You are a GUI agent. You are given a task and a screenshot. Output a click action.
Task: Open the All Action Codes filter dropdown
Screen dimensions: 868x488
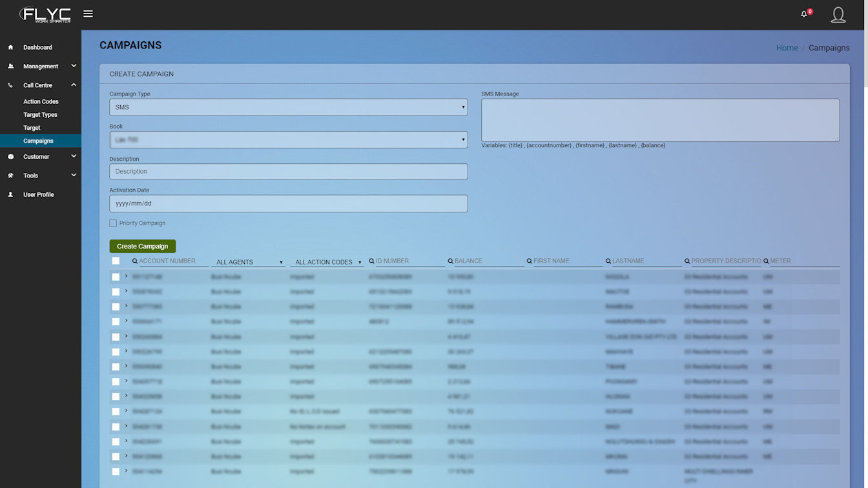pyautogui.click(x=327, y=262)
